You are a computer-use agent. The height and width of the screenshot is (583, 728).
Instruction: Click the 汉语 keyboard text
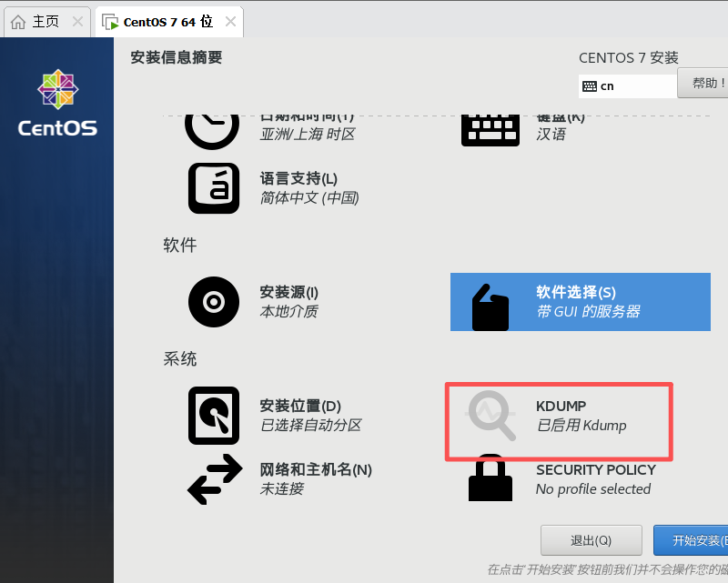coord(551,135)
